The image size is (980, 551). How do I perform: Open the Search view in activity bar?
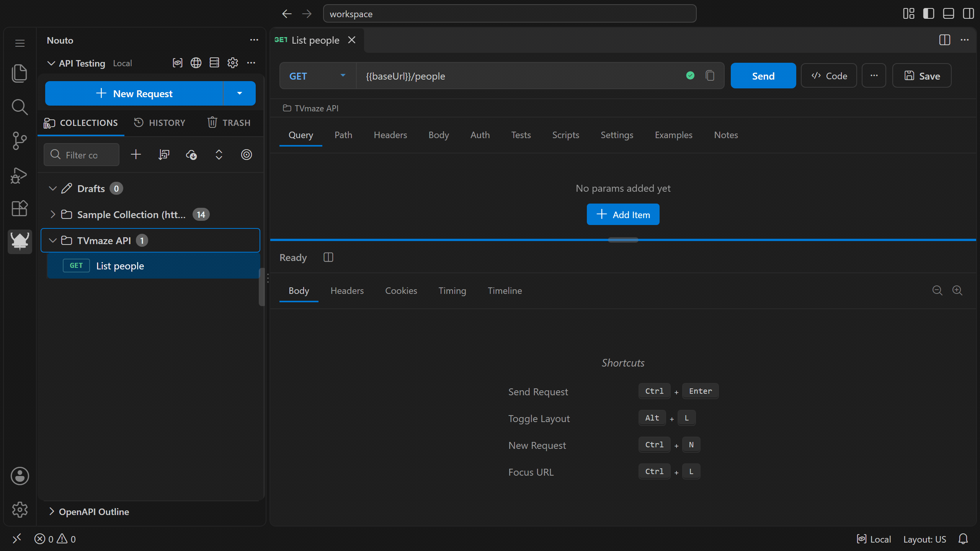click(x=20, y=107)
